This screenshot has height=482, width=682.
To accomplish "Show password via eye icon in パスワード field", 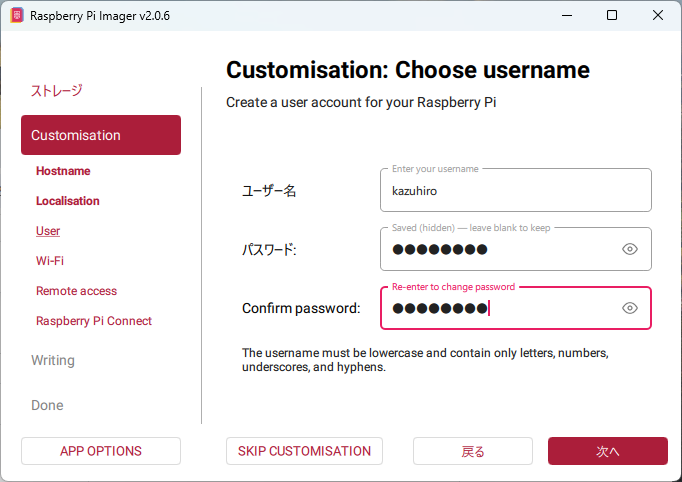I will [629, 249].
